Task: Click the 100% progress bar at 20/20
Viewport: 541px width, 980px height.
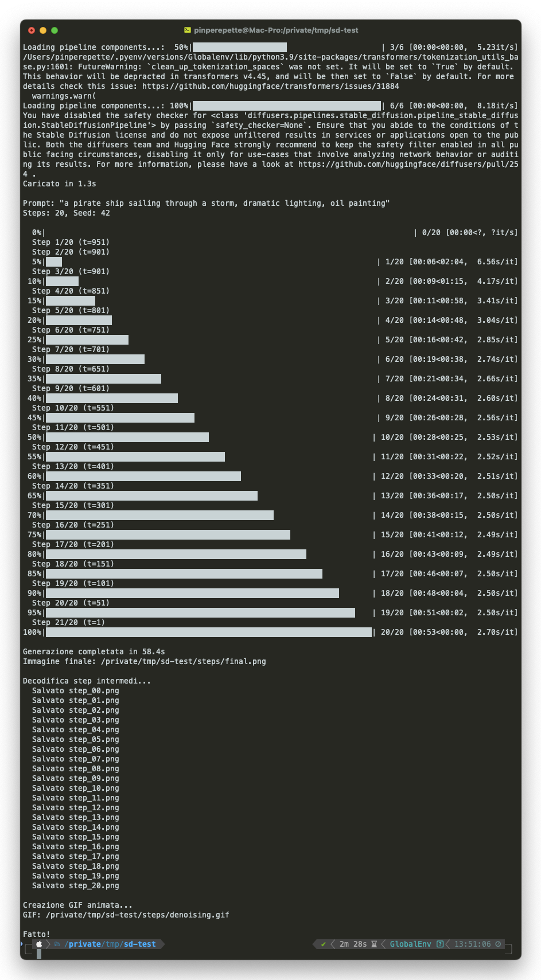Action: [209, 632]
